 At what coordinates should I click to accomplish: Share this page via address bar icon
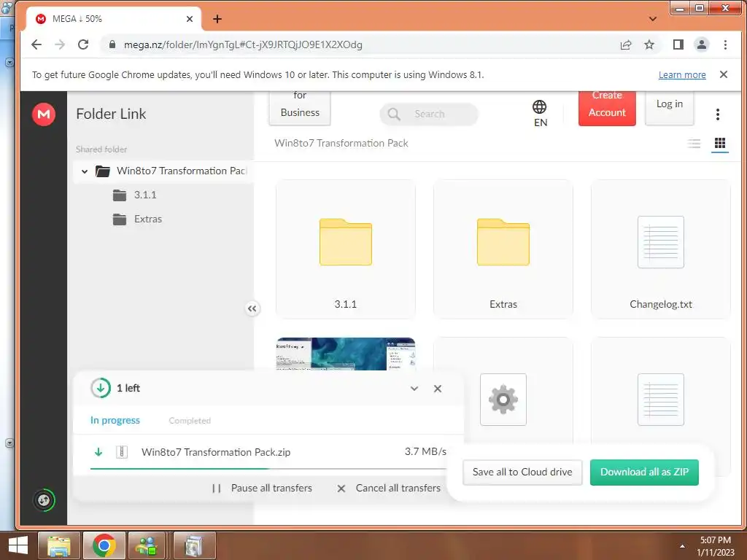click(625, 44)
